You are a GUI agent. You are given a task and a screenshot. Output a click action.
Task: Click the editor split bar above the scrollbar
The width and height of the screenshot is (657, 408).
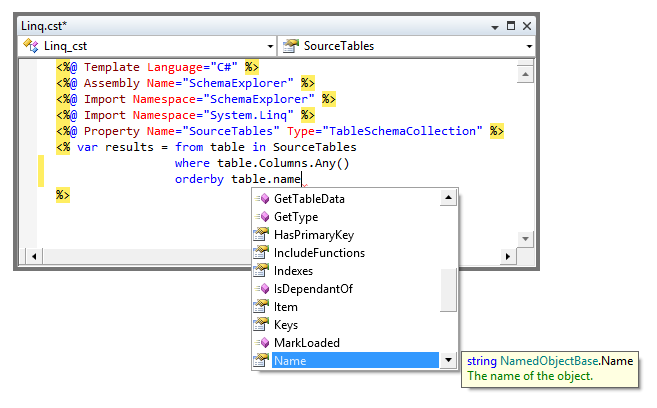pyautogui.click(x=525, y=63)
